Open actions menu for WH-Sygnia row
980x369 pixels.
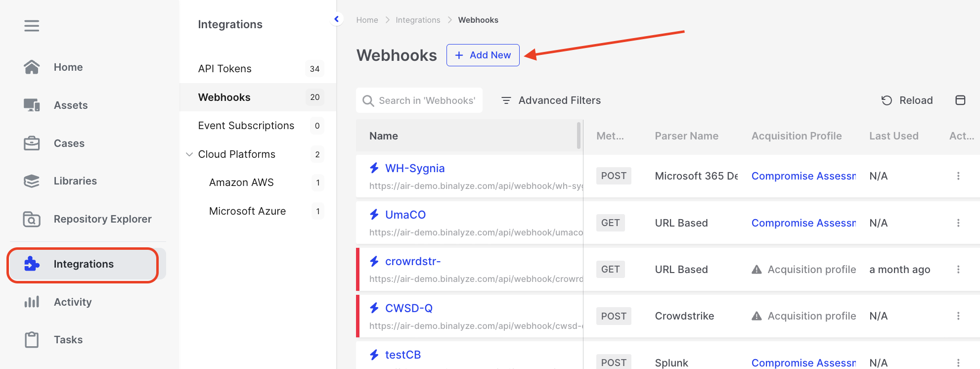[958, 176]
